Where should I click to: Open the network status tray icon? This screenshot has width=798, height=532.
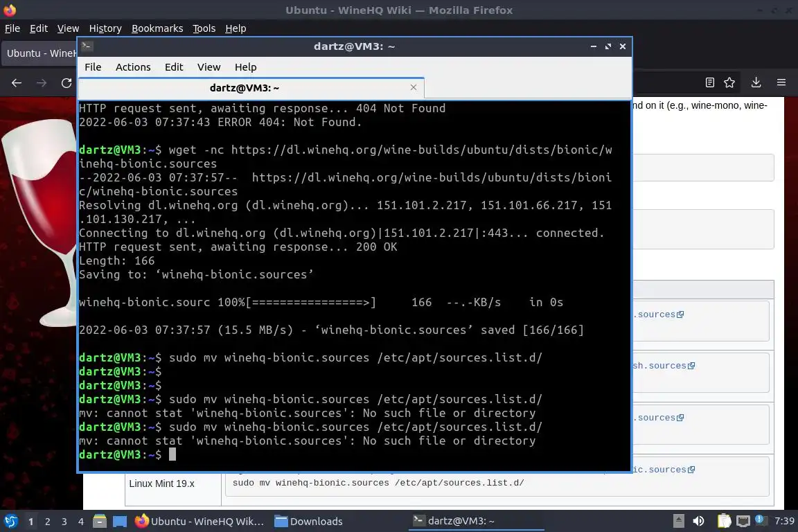[743, 522]
